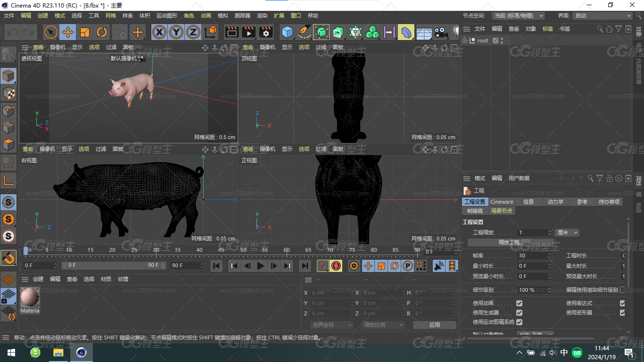Switch to the Cineware tab
Image resolution: width=644 pixels, height=362 pixels.
tap(502, 202)
